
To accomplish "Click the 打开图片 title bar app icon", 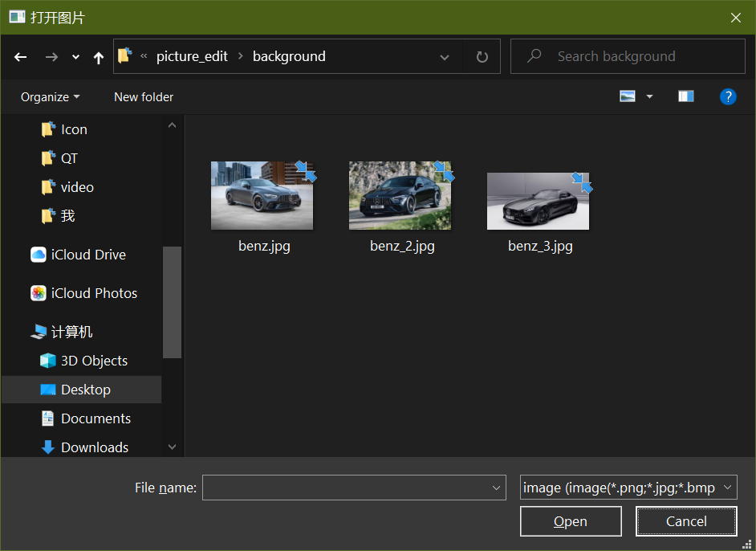I will 17,17.
